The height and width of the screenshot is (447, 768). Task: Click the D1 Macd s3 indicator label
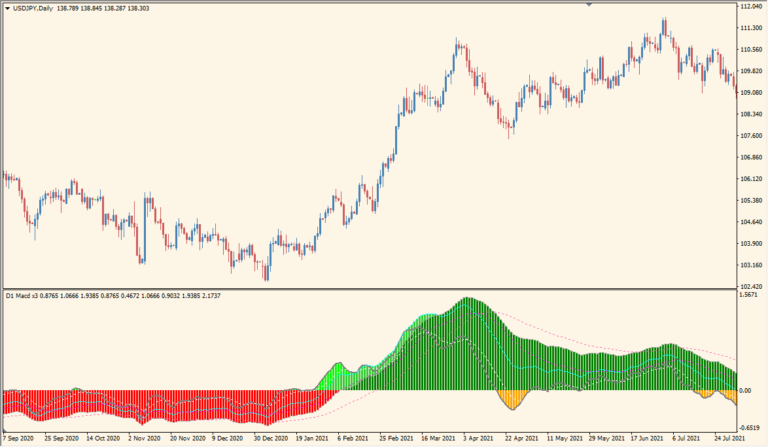pyautogui.click(x=23, y=295)
